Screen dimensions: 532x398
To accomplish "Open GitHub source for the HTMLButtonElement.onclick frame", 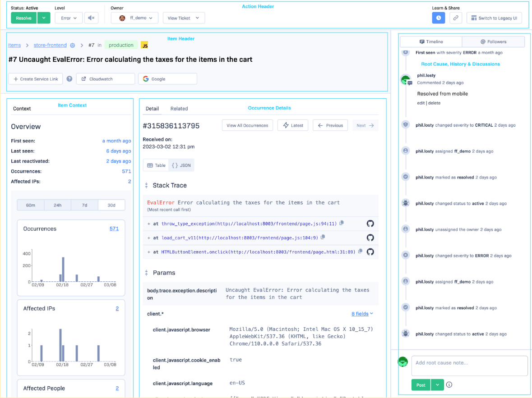I will 370,252.
